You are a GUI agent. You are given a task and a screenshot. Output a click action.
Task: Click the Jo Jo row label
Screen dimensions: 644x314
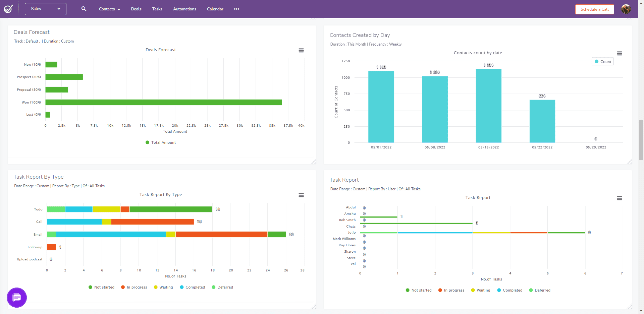coord(352,233)
